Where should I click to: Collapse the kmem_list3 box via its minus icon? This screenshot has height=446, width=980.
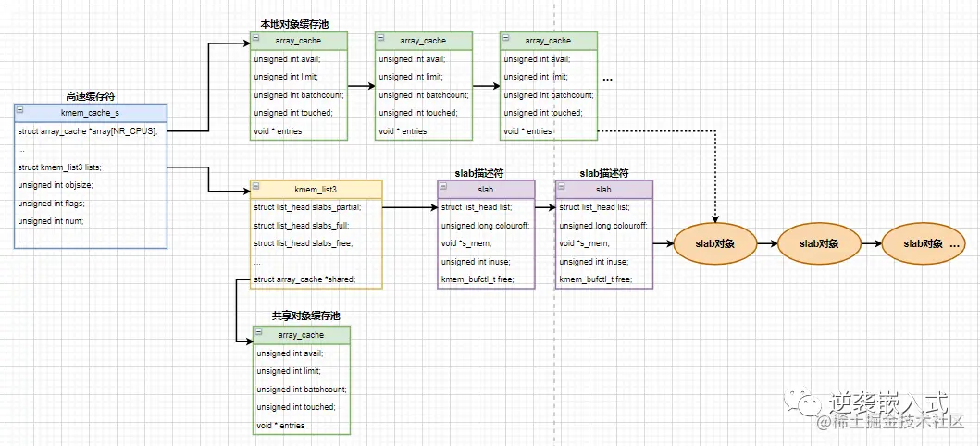click(256, 188)
